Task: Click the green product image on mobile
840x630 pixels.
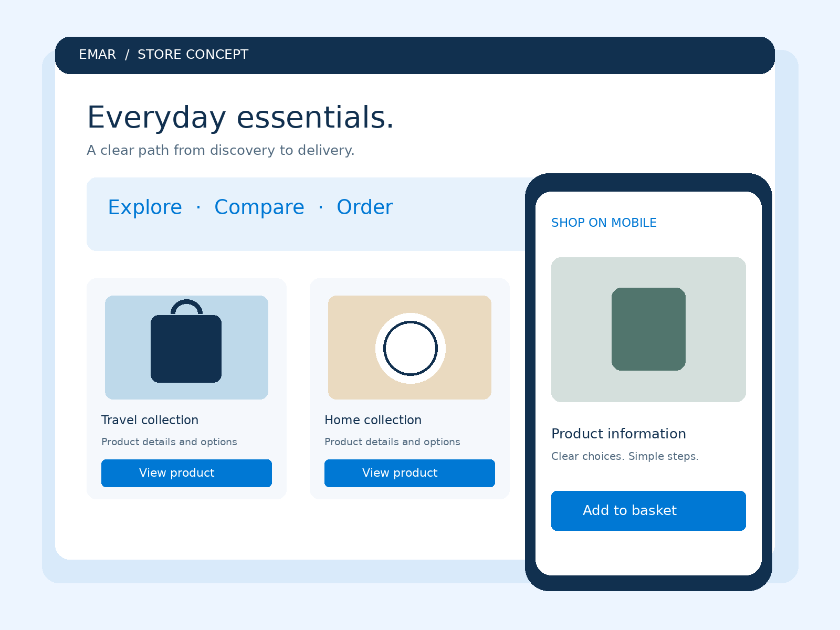Action: 648,329
